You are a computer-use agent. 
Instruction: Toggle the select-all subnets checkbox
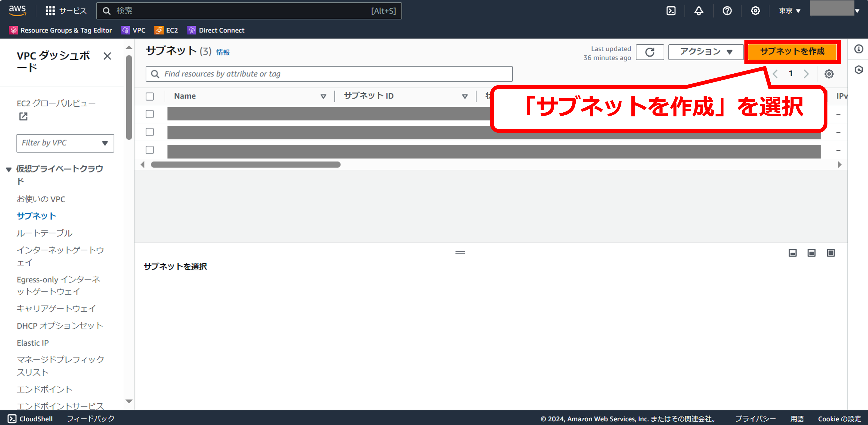[150, 96]
